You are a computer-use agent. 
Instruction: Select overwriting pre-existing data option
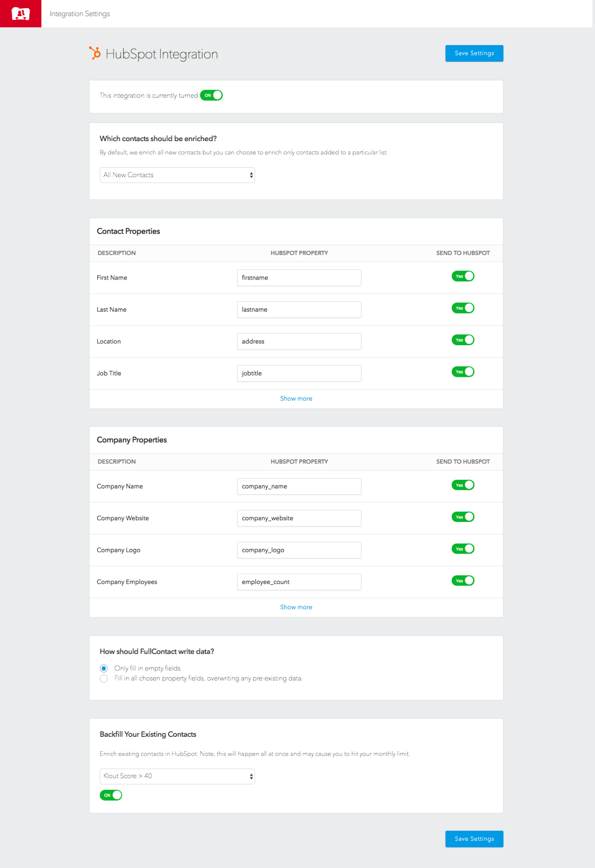pyautogui.click(x=104, y=679)
